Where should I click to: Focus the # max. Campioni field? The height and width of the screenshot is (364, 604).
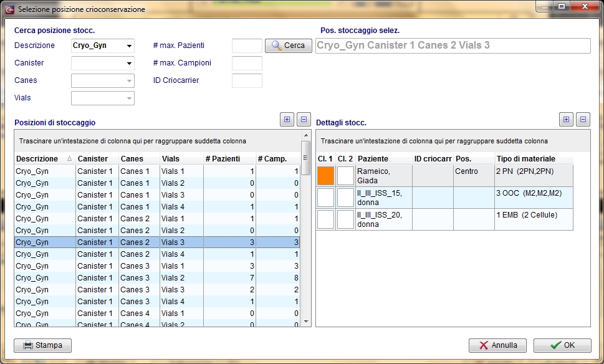[x=247, y=63]
